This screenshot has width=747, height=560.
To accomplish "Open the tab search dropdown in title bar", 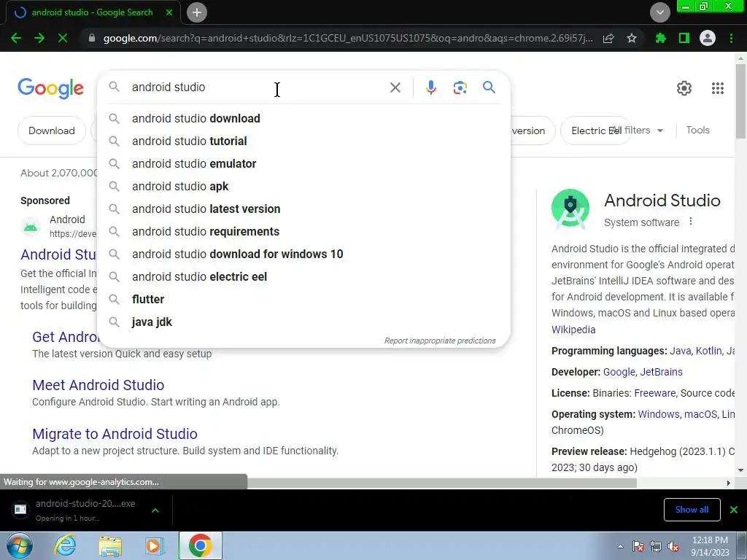I will point(659,12).
